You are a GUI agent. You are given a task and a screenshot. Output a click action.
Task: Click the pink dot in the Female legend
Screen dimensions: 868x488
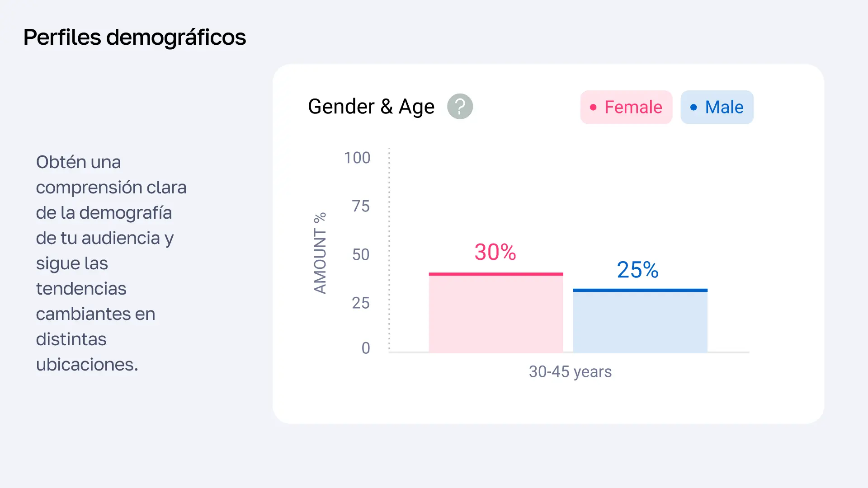[593, 108]
